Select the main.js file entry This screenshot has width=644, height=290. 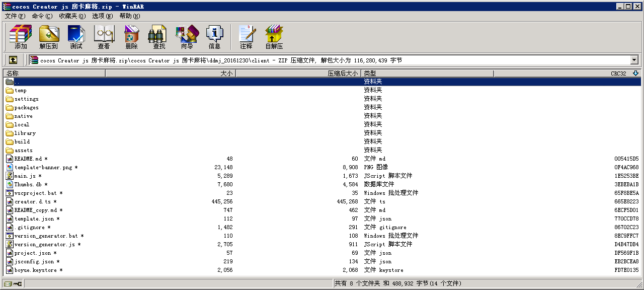(x=25, y=176)
